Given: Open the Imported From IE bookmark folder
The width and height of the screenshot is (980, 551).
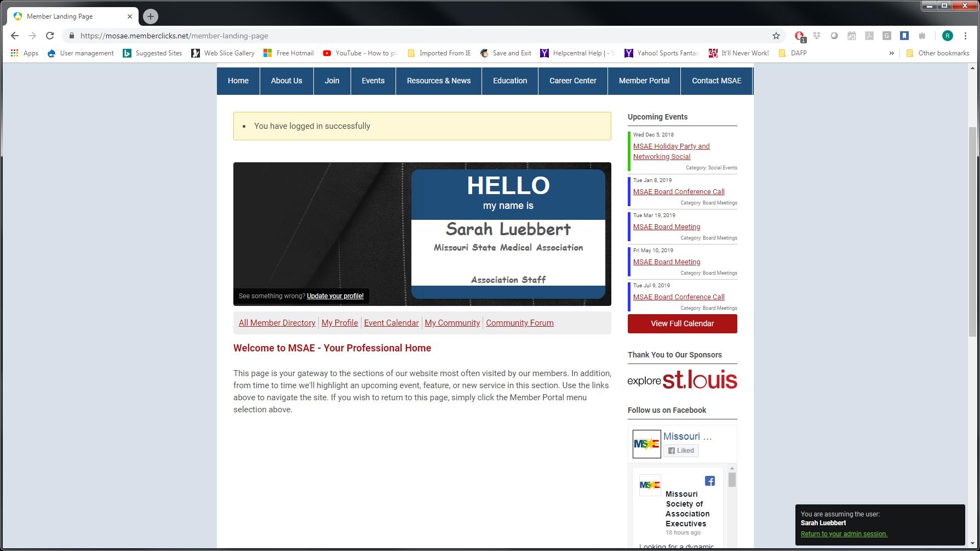Looking at the screenshot, I should (x=439, y=53).
